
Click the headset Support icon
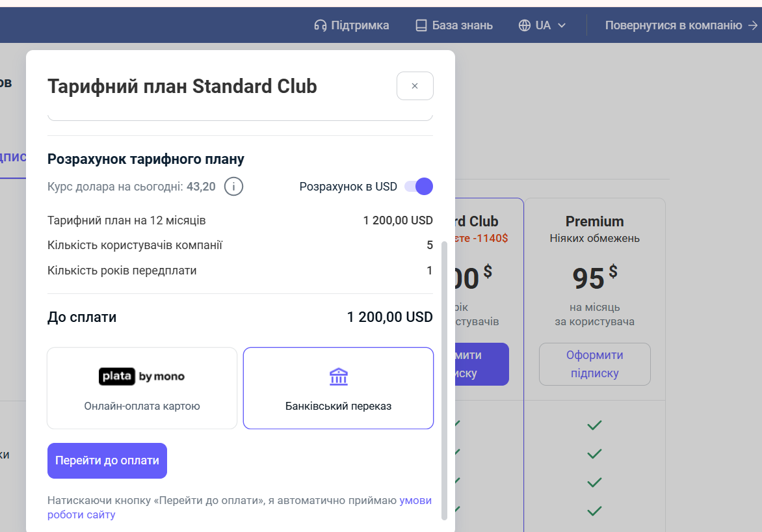[320, 25]
